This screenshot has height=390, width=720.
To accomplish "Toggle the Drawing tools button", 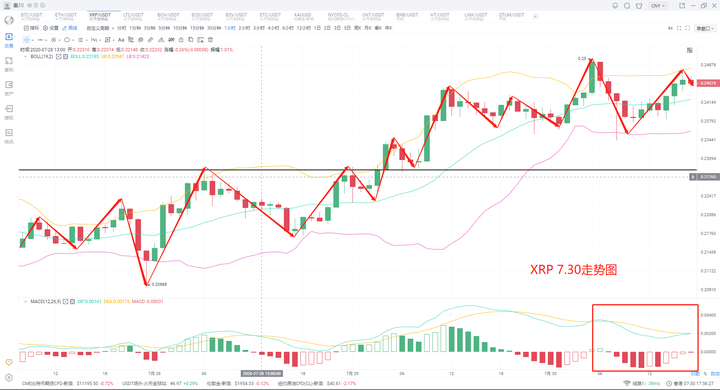I will pos(70,28).
